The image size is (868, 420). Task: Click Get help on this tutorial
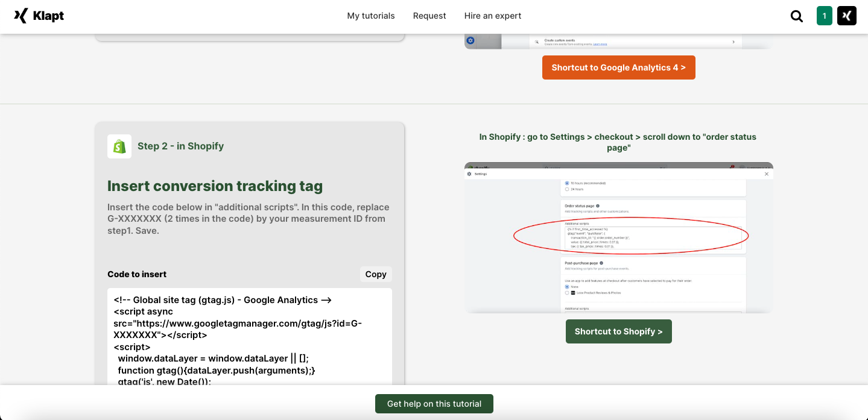click(x=434, y=404)
